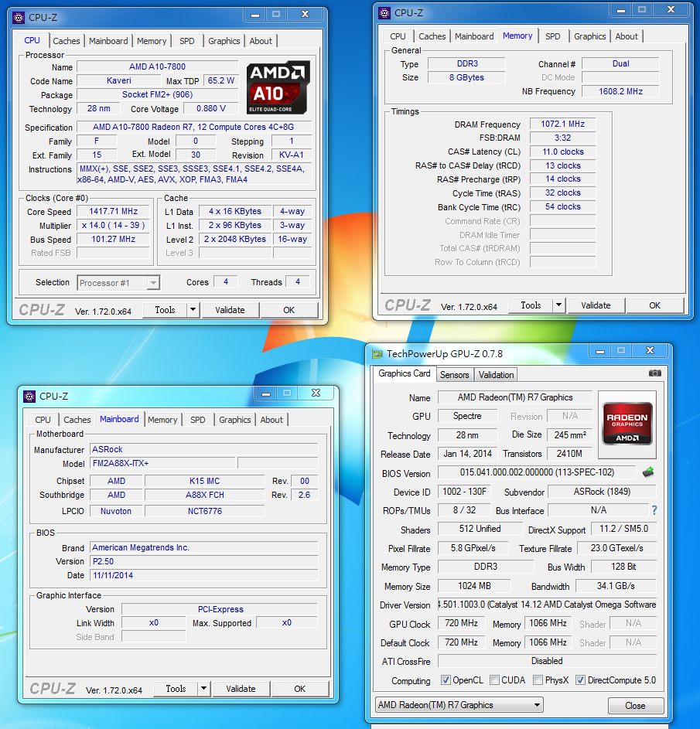700x729 pixels.
Task: Click the CAS# Latency value 11.0 clocks
Action: (x=563, y=152)
